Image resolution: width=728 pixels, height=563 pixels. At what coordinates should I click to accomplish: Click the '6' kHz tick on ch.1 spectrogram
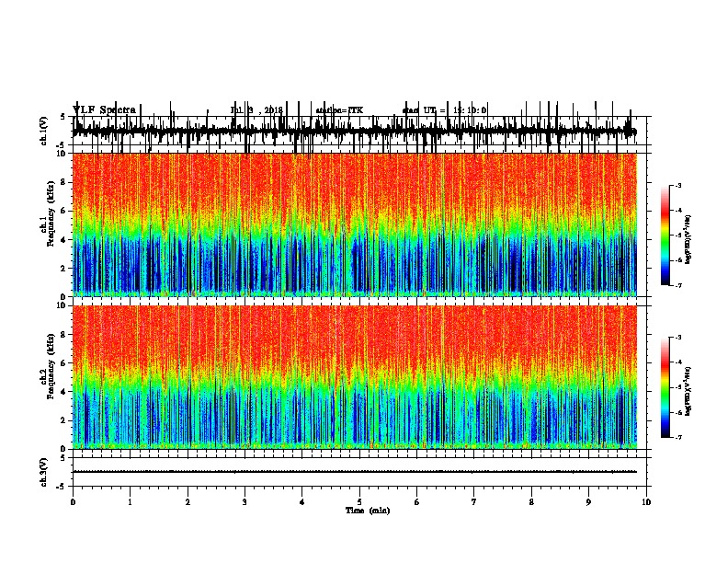tap(63, 211)
